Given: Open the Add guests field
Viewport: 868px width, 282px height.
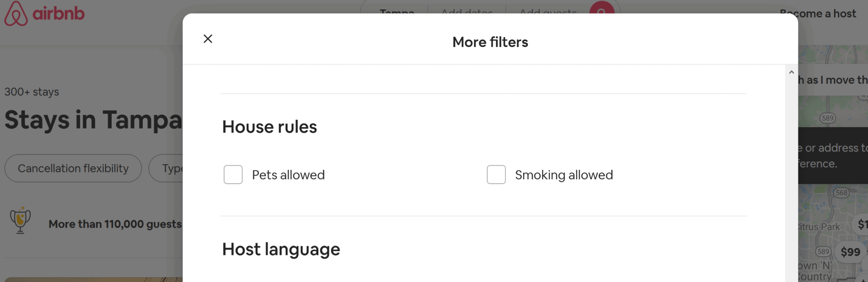Looking at the screenshot, I should tap(548, 11).
